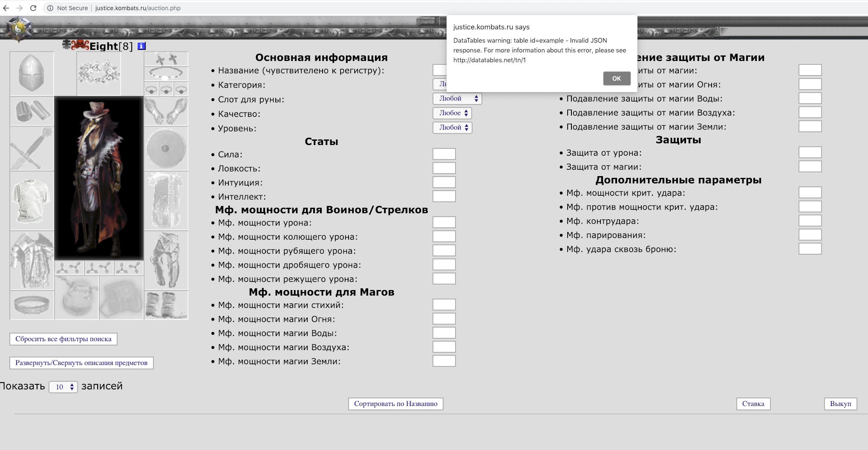Go back in the browser

[x=6, y=8]
